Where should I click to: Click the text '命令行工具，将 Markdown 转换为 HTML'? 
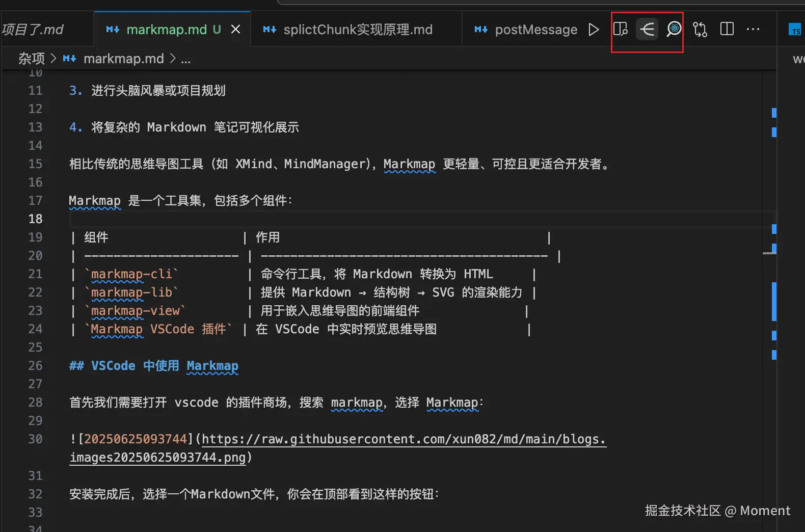(x=377, y=274)
